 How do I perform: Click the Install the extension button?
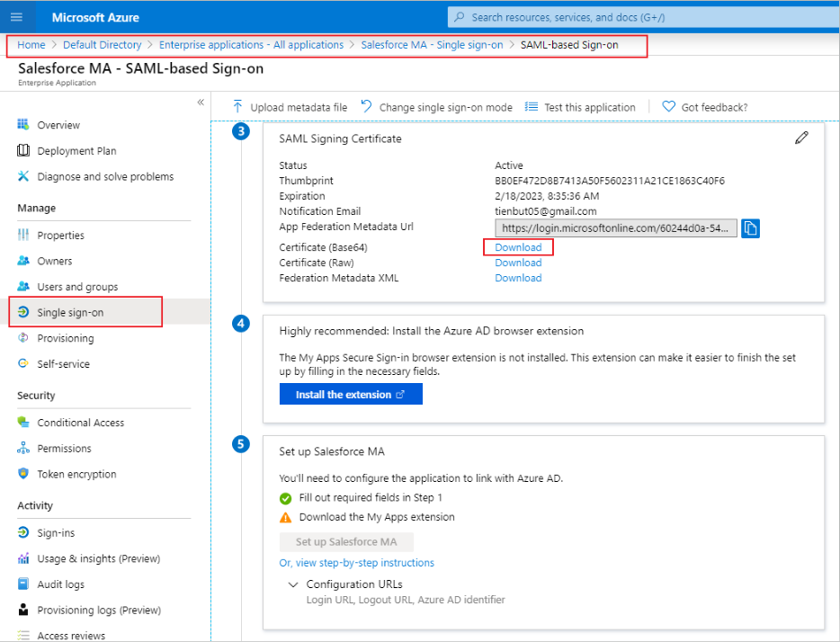[x=350, y=395]
